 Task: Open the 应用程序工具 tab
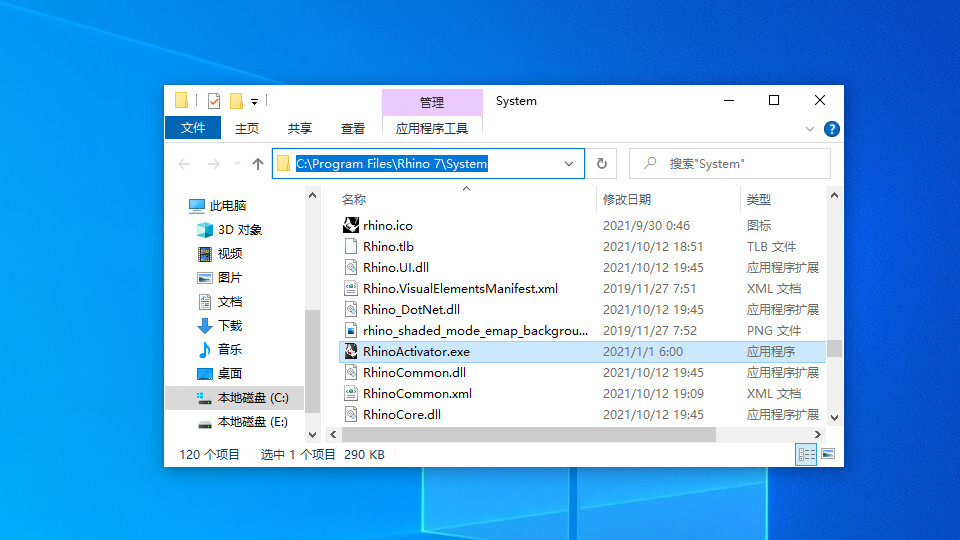(432, 128)
